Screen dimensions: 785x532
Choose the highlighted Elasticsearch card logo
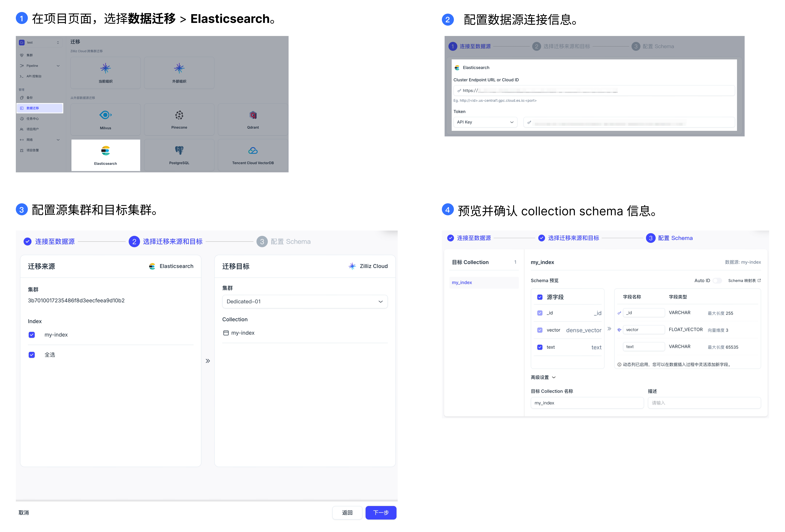click(x=105, y=151)
